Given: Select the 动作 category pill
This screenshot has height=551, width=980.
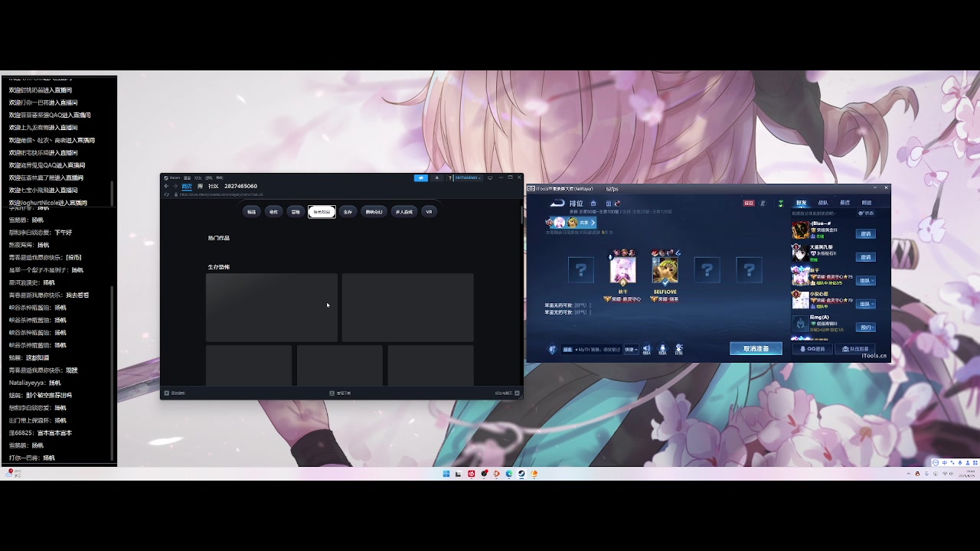Looking at the screenshot, I should click(273, 212).
